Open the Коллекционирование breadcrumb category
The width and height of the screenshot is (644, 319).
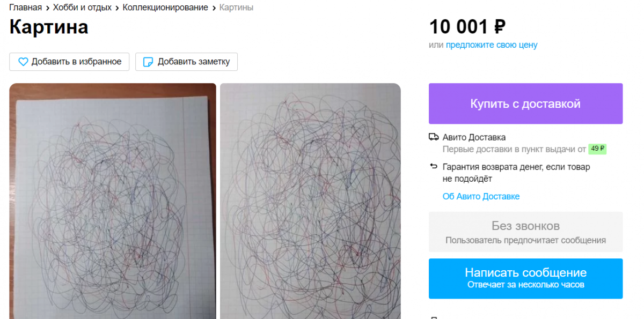click(x=165, y=8)
